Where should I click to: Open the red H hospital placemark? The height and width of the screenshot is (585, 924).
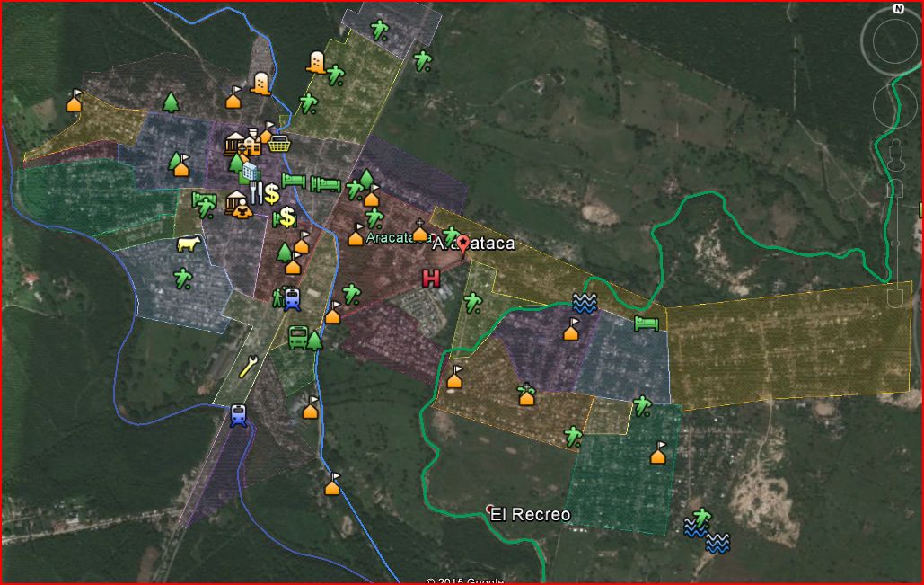431,279
